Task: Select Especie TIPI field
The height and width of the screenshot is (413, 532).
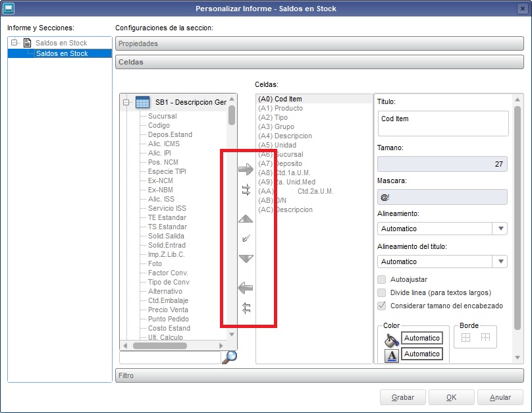Action: 167,171
